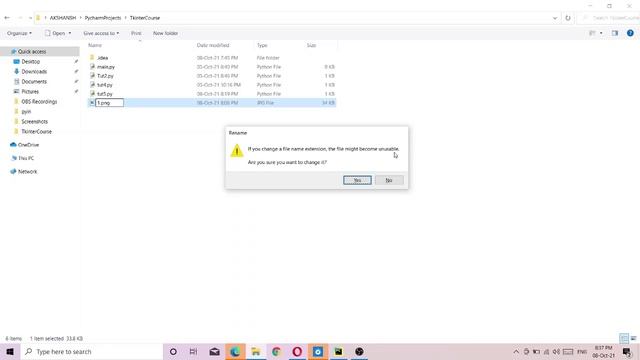Go back using the back arrow

tap(7, 18)
